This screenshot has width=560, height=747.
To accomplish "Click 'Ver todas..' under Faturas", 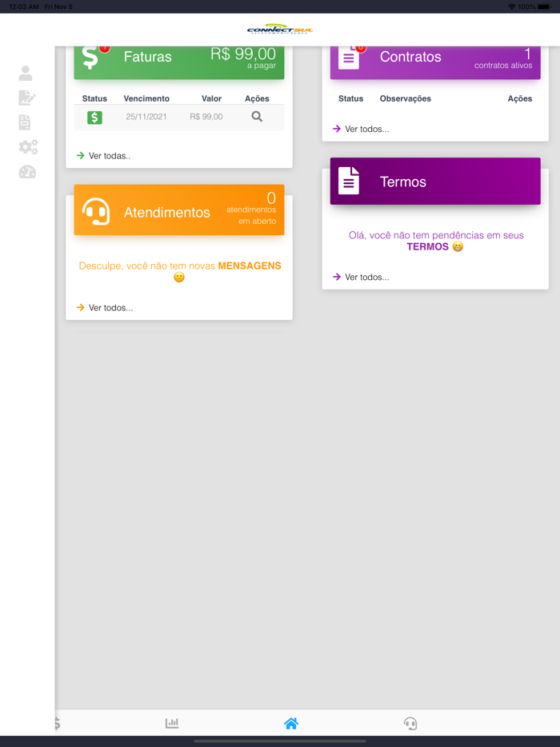I will click(109, 156).
